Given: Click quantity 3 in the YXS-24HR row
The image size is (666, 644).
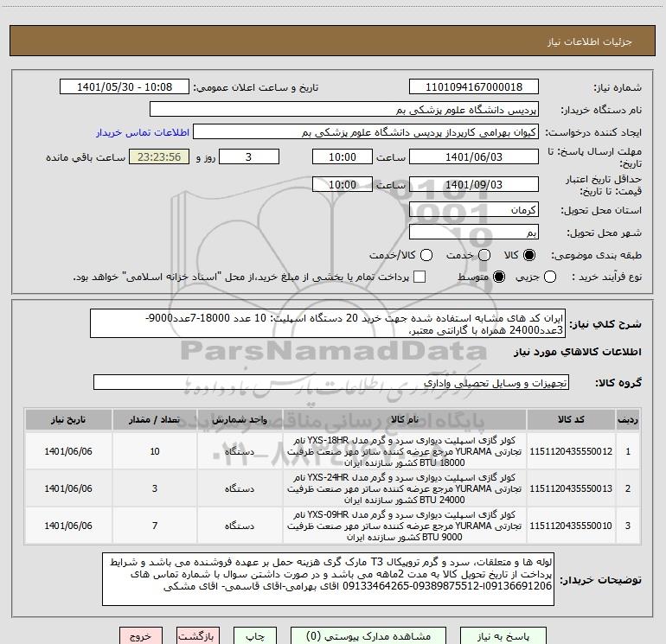Looking at the screenshot, I should click(x=155, y=488).
